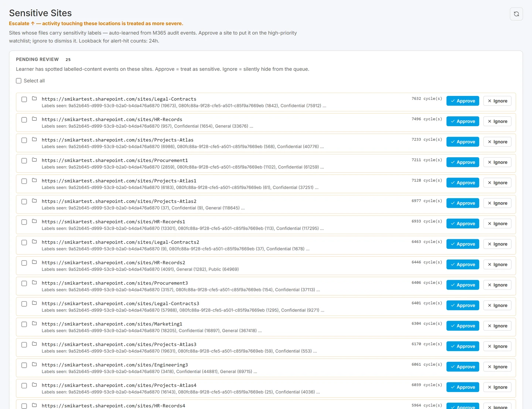Approve the Procurement1 site
Screen dimensions: 532x409
click(463, 162)
